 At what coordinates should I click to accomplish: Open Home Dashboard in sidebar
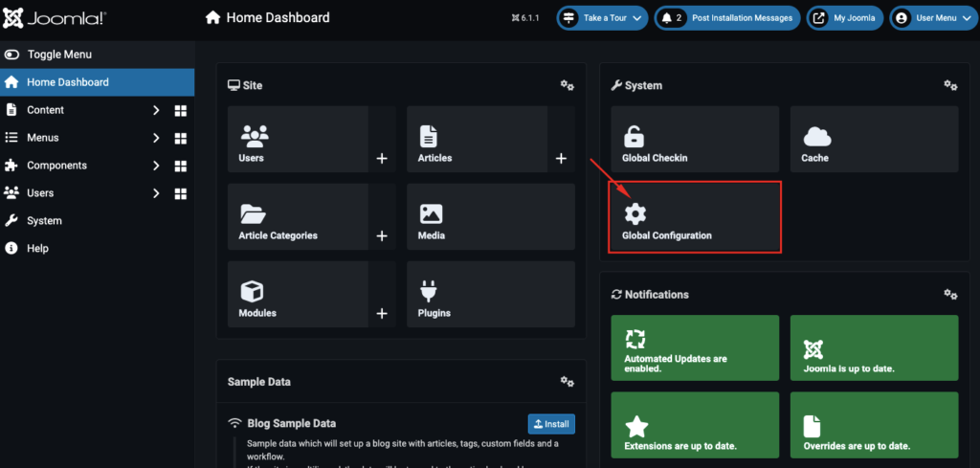[x=97, y=82]
